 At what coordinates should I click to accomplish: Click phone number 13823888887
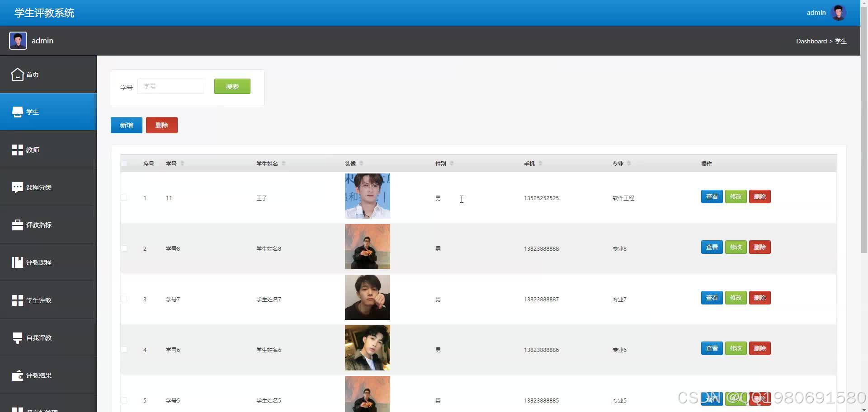541,299
